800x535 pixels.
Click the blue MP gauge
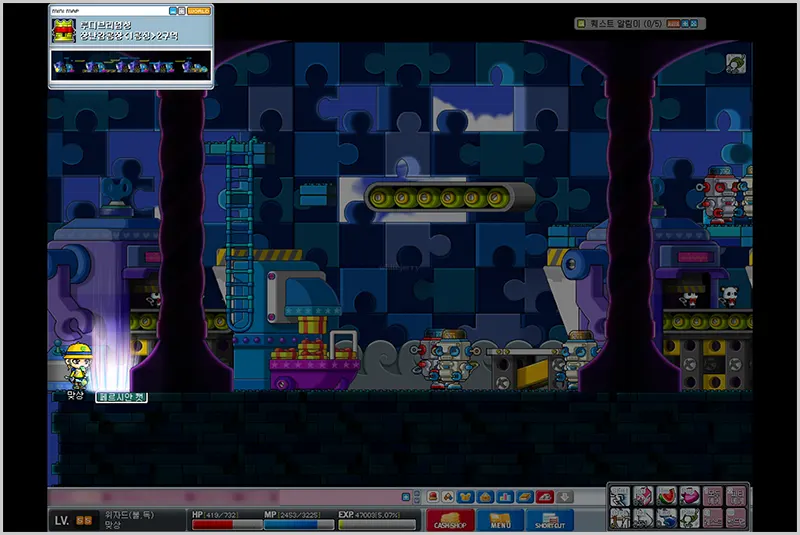point(299,525)
